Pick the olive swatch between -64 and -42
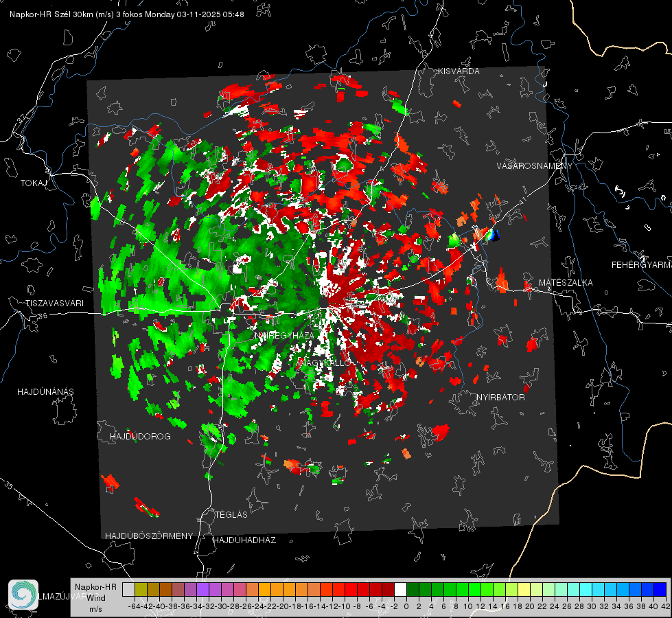The height and width of the screenshot is (618, 672). (x=141, y=590)
